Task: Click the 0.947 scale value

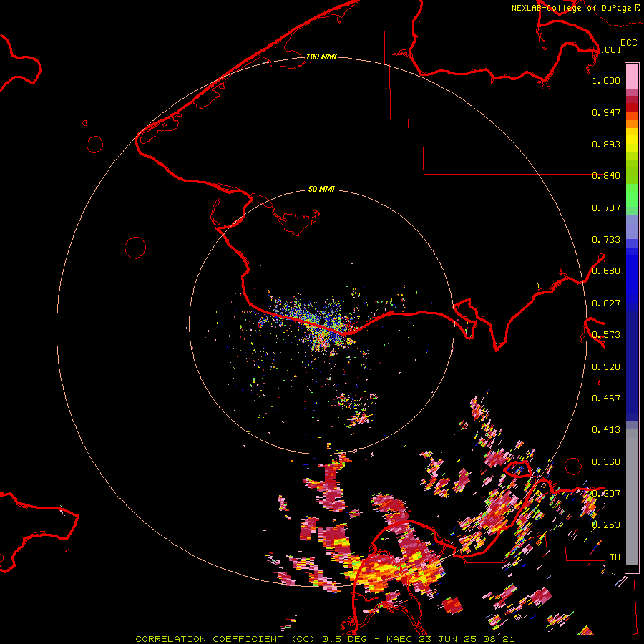Action: pyautogui.click(x=606, y=112)
